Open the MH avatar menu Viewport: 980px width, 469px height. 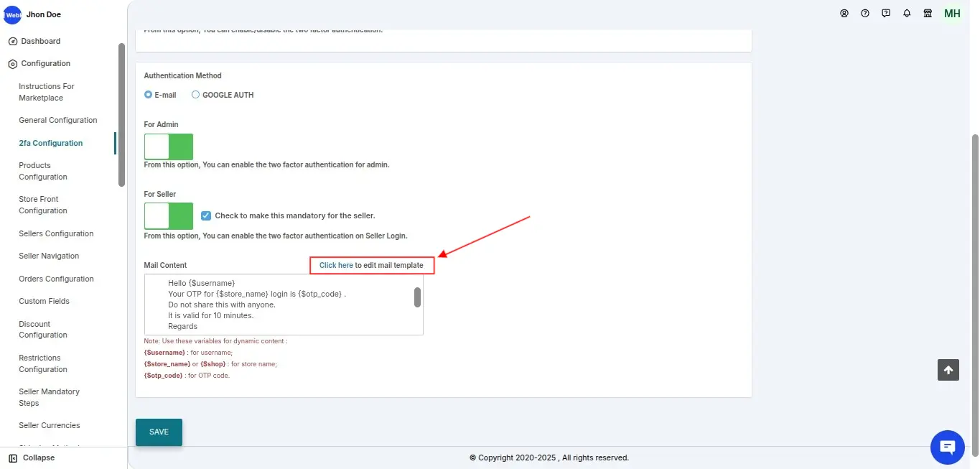coord(952,14)
